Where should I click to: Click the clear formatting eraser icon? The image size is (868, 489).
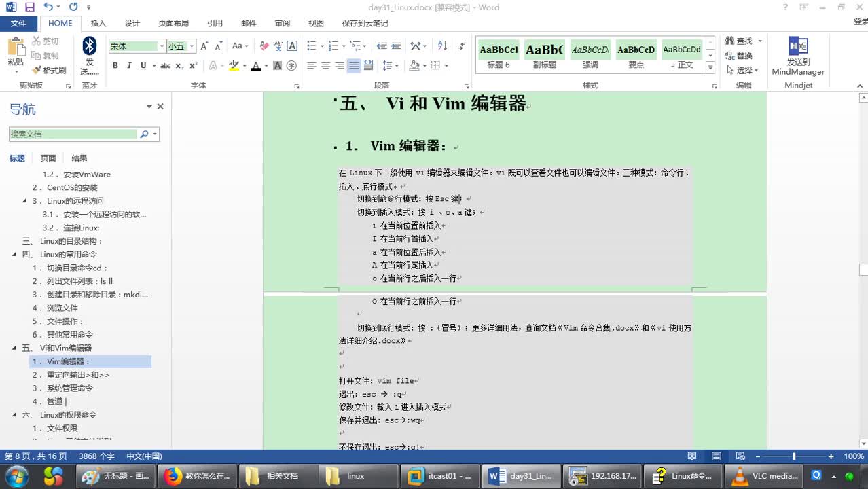(x=264, y=46)
